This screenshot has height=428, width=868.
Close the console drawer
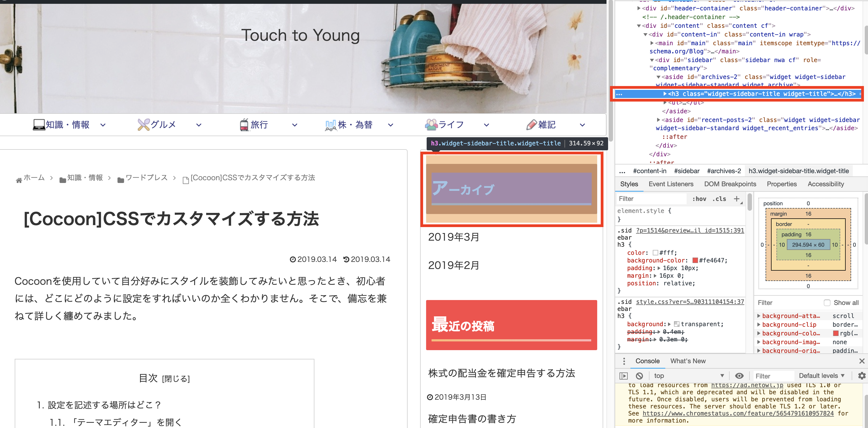point(862,361)
